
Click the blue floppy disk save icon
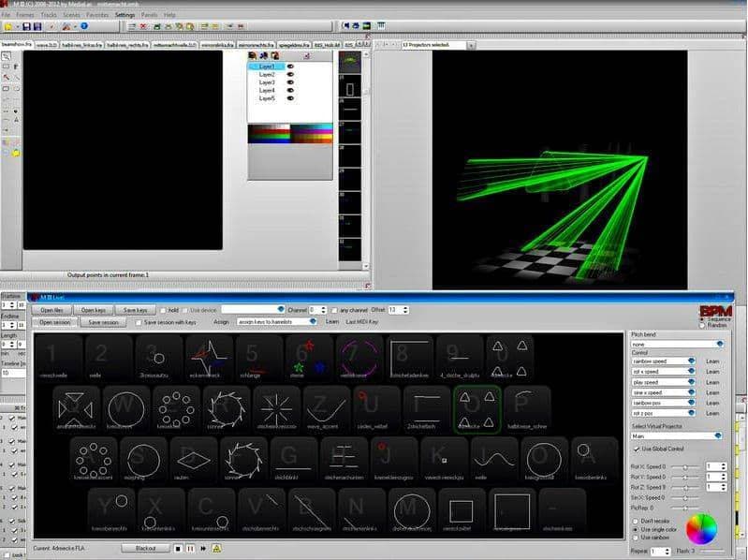coord(27,27)
